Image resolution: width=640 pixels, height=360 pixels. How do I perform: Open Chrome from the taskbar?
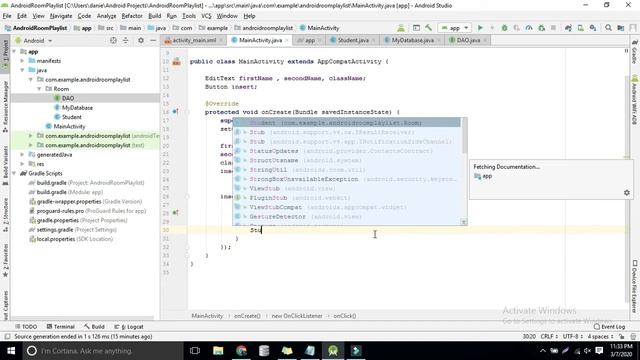point(241,351)
